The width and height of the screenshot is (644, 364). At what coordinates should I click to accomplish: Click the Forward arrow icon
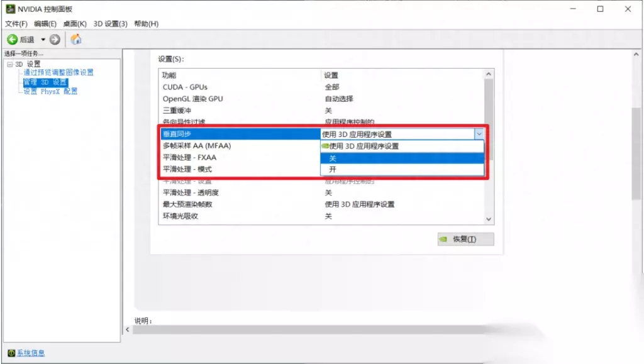tap(55, 40)
